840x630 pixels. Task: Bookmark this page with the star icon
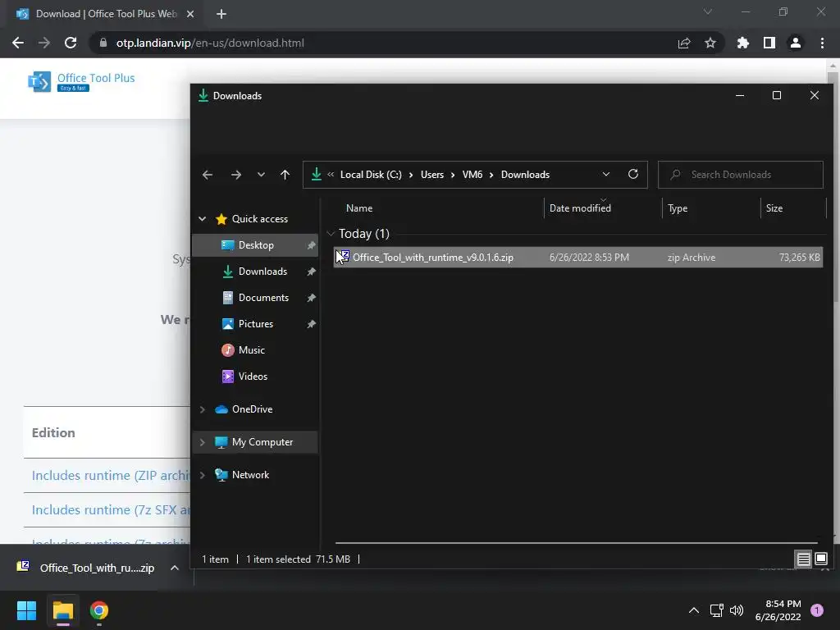pos(710,43)
